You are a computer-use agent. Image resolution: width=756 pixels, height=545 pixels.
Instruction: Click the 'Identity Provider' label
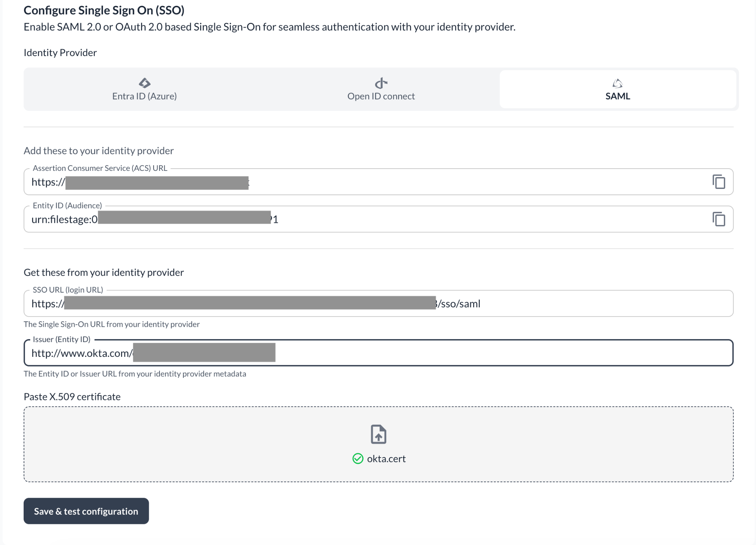click(x=60, y=53)
